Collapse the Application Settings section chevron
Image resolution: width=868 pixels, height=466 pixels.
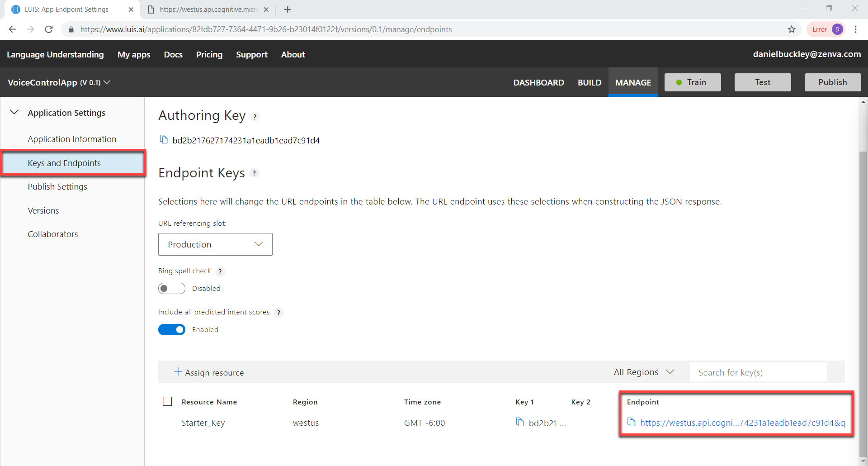[14, 112]
